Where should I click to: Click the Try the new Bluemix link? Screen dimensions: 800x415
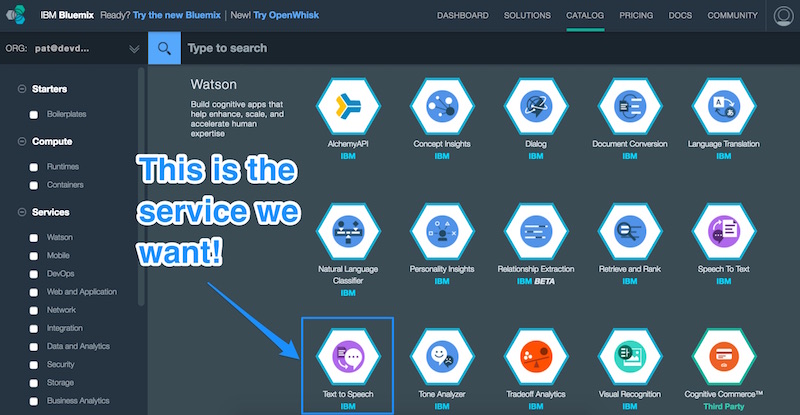click(x=177, y=15)
